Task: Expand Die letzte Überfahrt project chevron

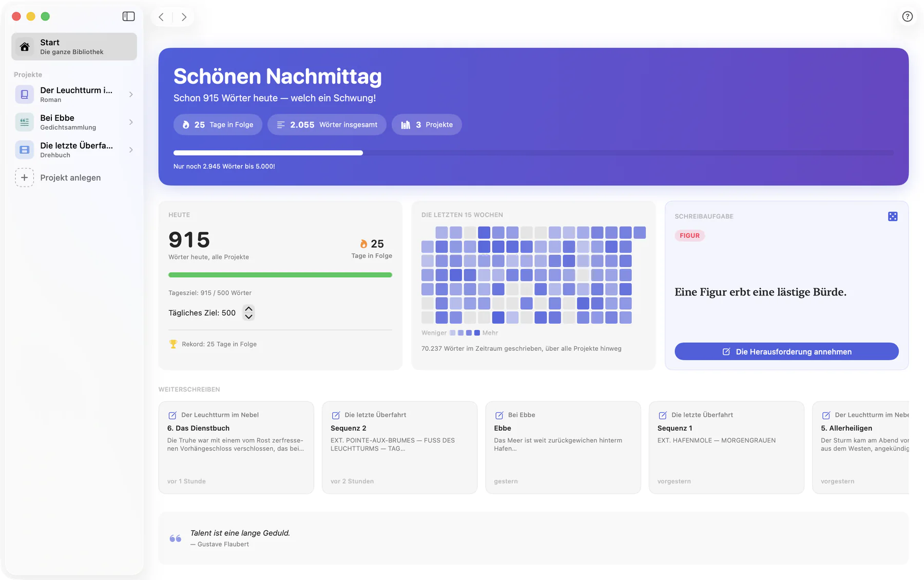Action: tap(131, 150)
